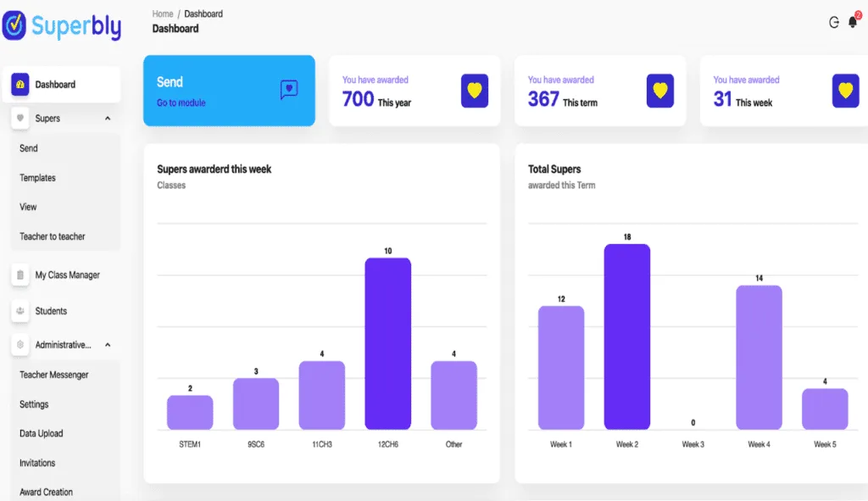Click the '700' awarded this year value
Image resolution: width=868 pixels, height=501 pixels.
coord(358,99)
